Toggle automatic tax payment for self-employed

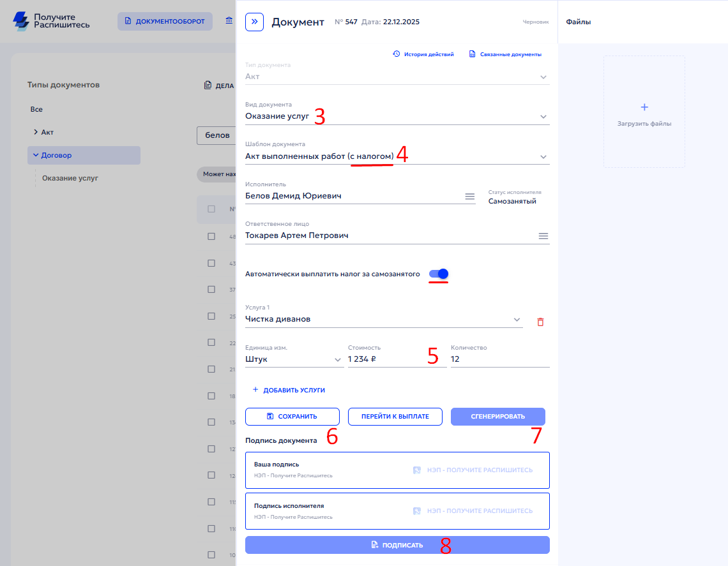pos(439,274)
